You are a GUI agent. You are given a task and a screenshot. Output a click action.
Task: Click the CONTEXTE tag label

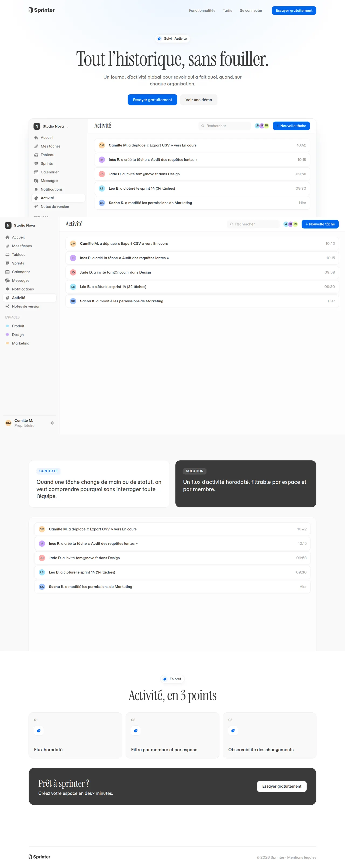49,471
